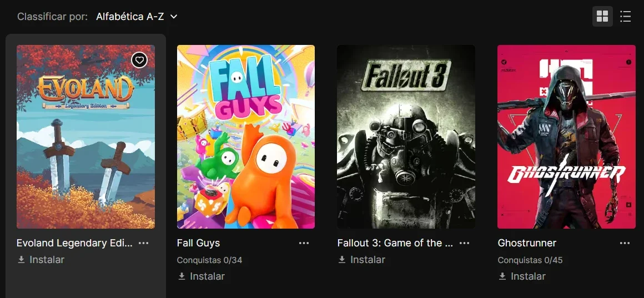Screen dimensions: 644x298
Task: Open Ghostrunner three-dot options menu
Action: pyautogui.click(x=625, y=243)
